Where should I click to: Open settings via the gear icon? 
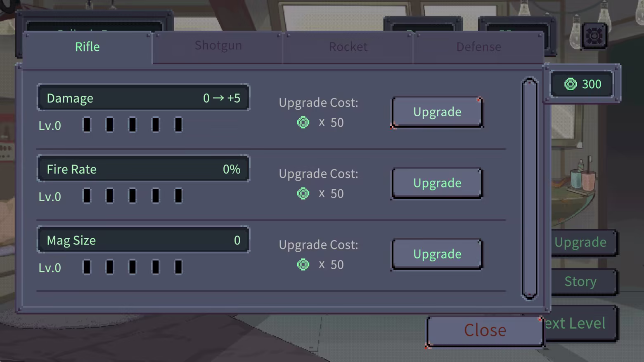(594, 36)
